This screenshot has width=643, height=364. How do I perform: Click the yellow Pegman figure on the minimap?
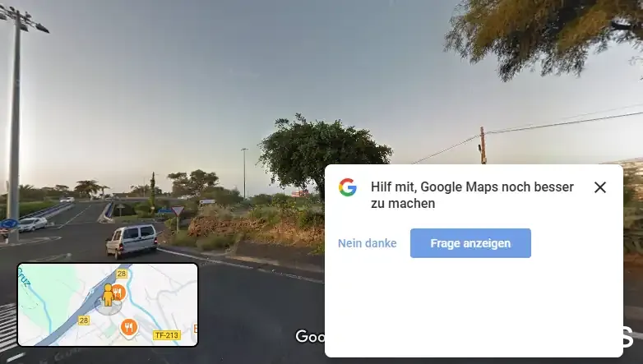pos(108,295)
